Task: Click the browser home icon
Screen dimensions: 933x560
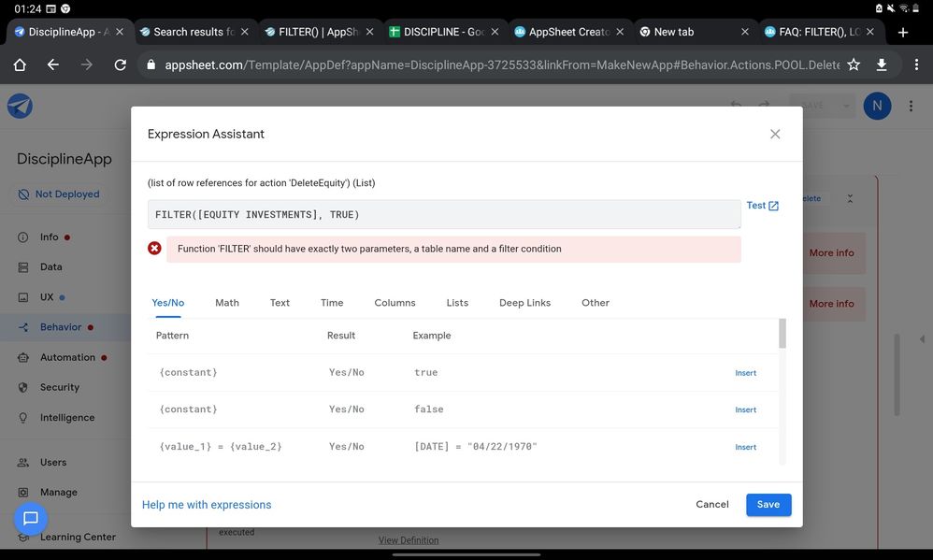Action: click(20, 65)
